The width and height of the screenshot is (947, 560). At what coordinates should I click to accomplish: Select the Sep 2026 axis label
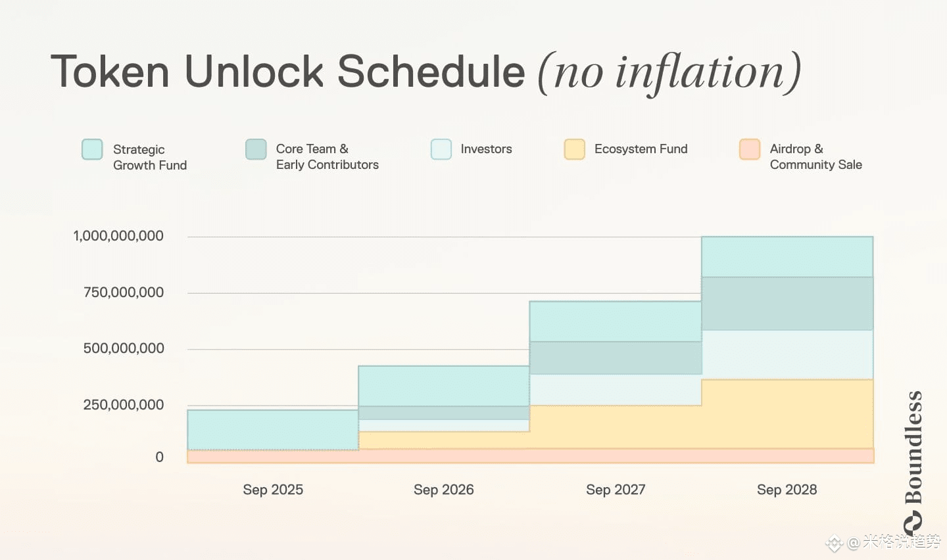click(444, 490)
